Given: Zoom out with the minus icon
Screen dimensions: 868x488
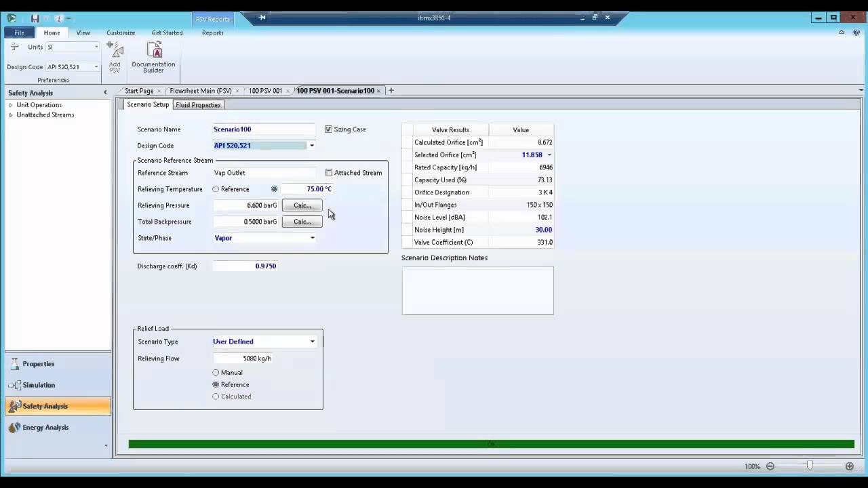Looking at the screenshot, I should (770, 466).
